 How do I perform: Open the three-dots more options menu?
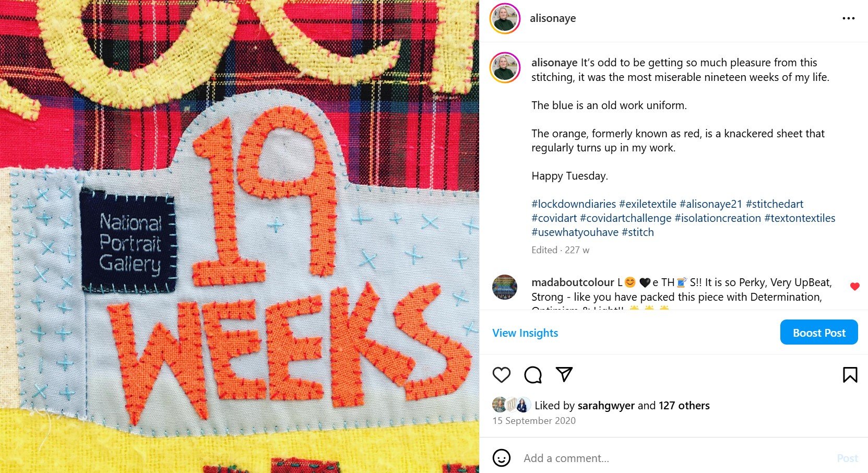(849, 18)
